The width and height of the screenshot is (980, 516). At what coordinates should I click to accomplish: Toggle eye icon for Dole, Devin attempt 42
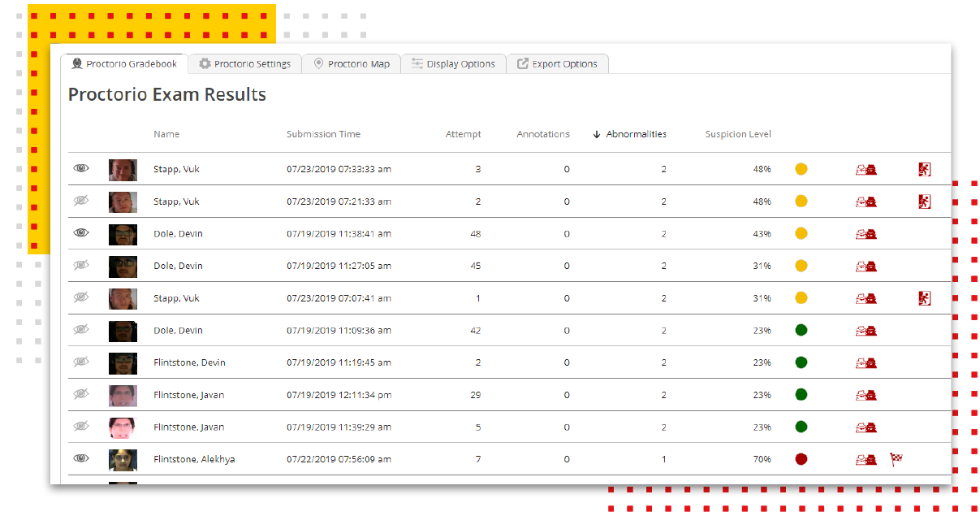(81, 329)
